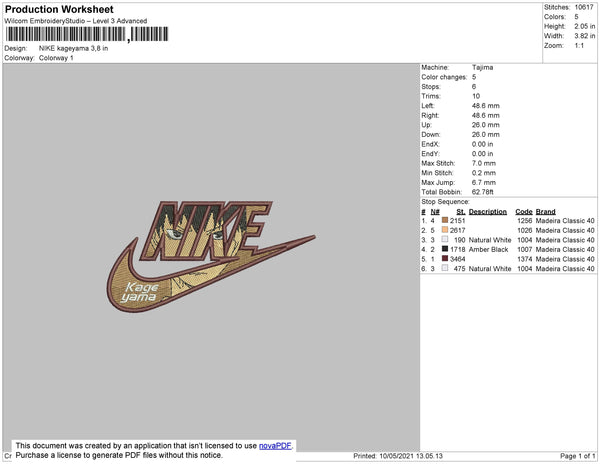
Task: Click the Height value 2.05 in
Action: (x=585, y=26)
